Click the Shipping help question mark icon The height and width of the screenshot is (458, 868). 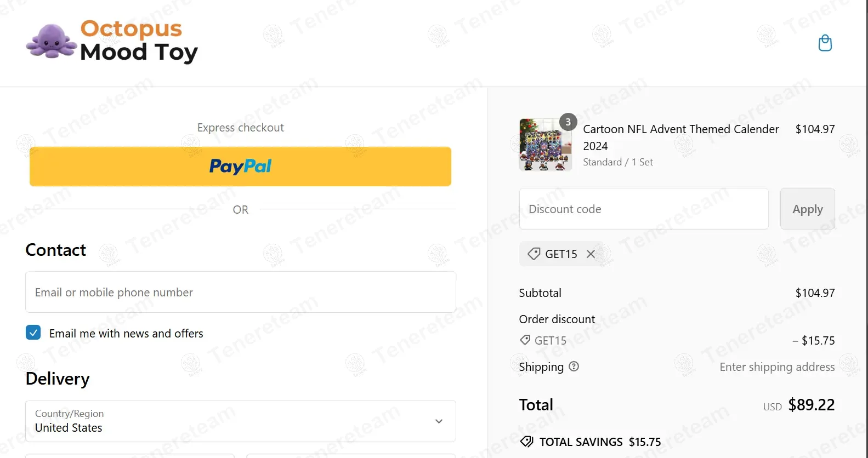574,367
